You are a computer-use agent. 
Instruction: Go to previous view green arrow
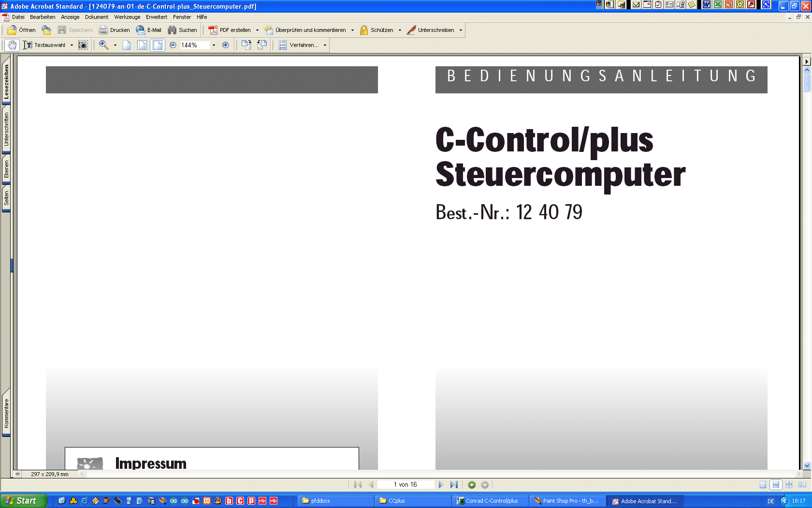pos(472,485)
